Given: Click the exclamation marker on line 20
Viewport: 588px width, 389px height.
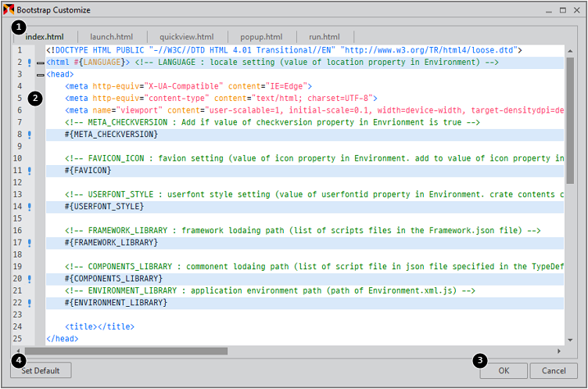Looking at the screenshot, I should pos(30,279).
